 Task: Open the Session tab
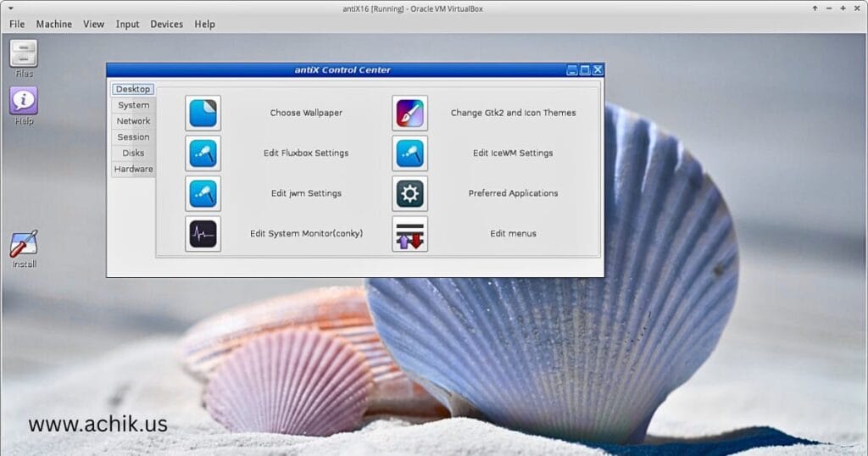[x=133, y=137]
